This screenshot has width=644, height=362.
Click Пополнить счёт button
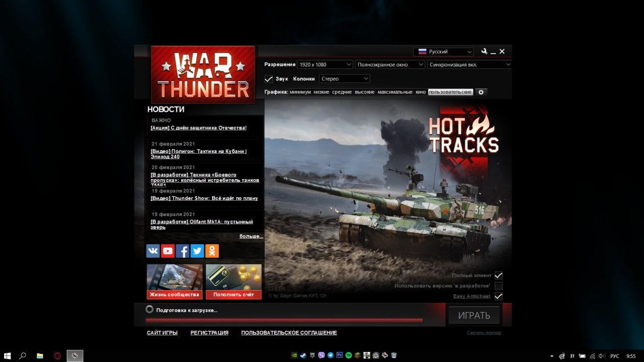click(x=233, y=295)
